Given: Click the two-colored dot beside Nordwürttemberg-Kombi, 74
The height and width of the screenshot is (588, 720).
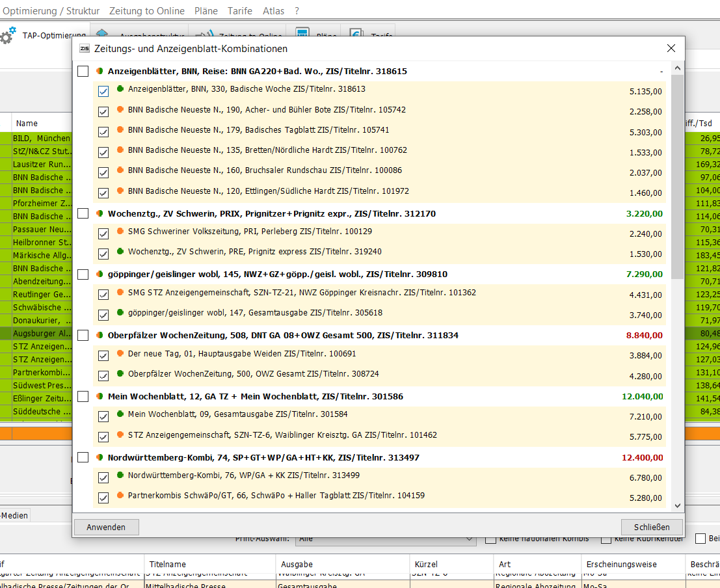Looking at the screenshot, I should [x=100, y=457].
